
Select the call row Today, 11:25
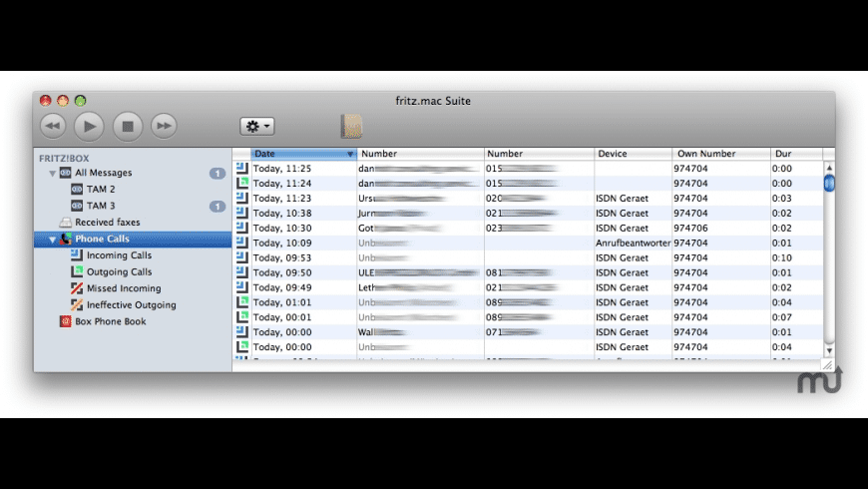[528, 169]
